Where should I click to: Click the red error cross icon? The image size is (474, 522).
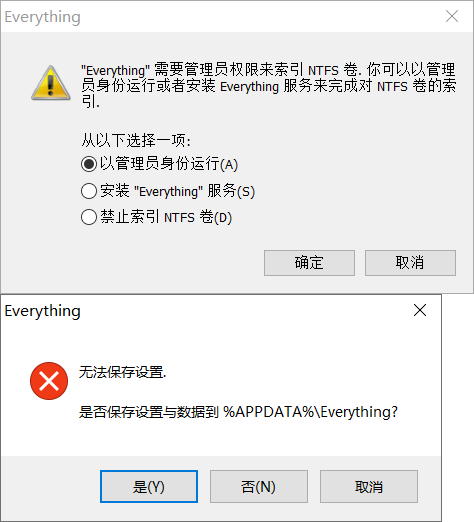(49, 381)
